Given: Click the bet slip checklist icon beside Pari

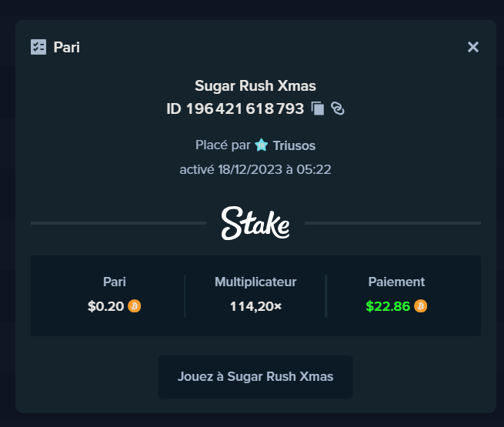Looking at the screenshot, I should point(38,47).
